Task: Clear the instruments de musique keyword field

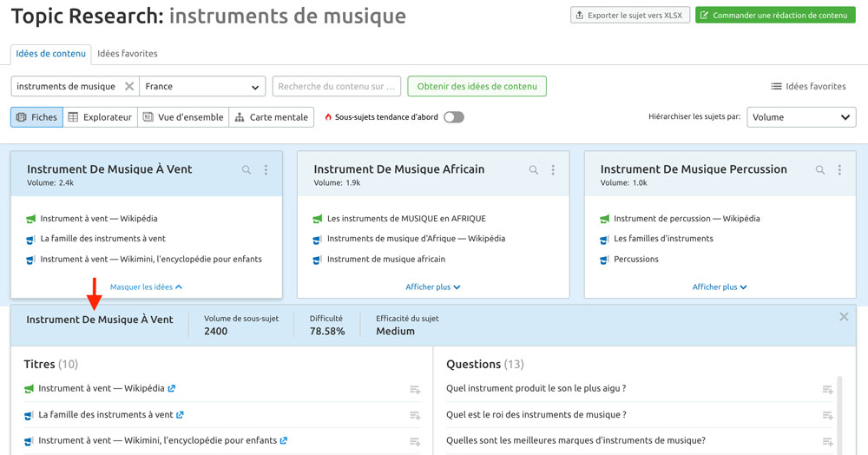Action: pos(129,86)
